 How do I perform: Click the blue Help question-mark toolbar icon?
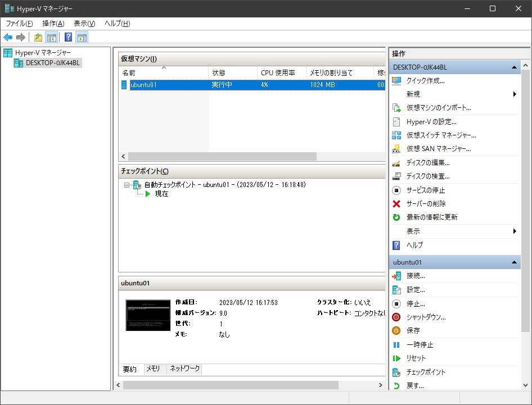click(68, 37)
